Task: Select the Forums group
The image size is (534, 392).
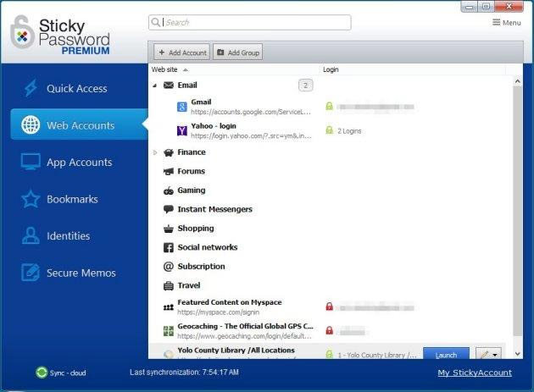Action: 191,171
